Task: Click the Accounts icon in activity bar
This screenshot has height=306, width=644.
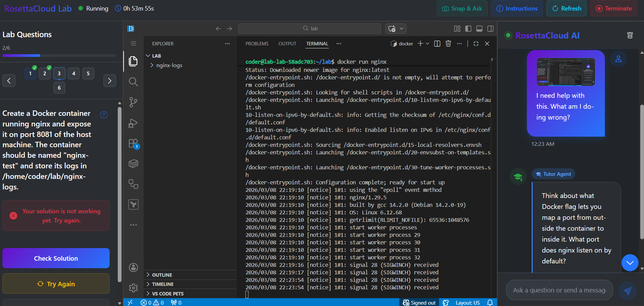Action: pos(133,267)
